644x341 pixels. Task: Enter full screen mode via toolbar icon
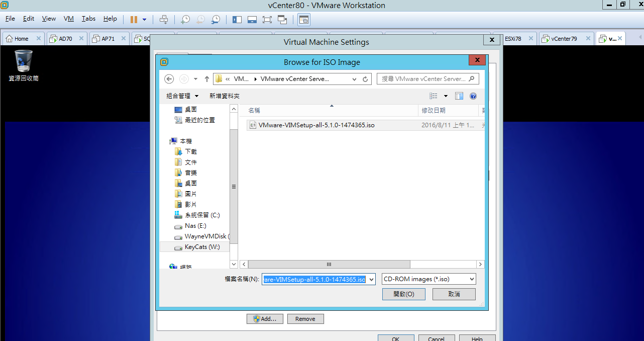(267, 20)
